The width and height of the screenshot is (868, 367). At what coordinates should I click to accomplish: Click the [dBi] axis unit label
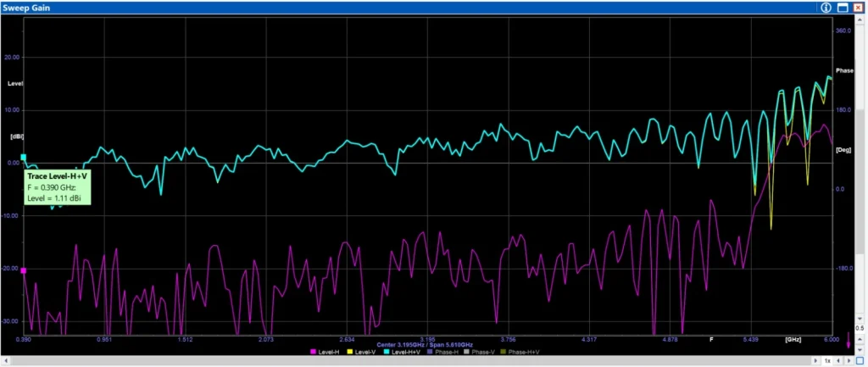17,136
